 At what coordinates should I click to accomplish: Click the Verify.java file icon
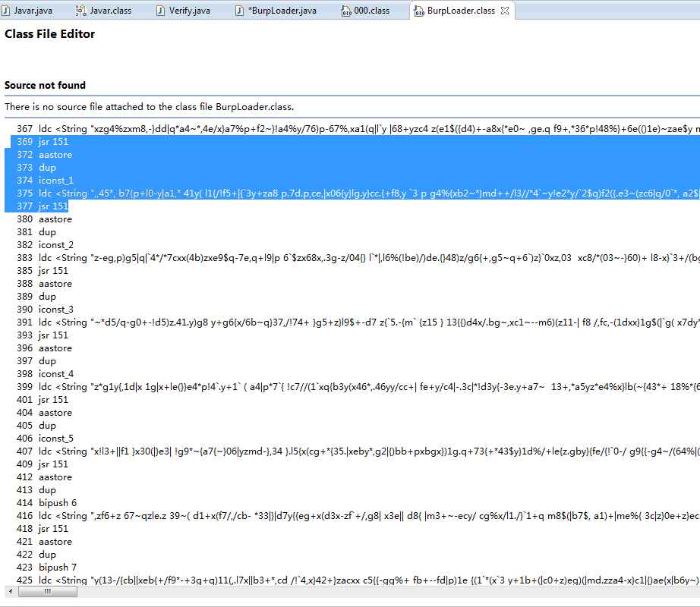(160, 11)
